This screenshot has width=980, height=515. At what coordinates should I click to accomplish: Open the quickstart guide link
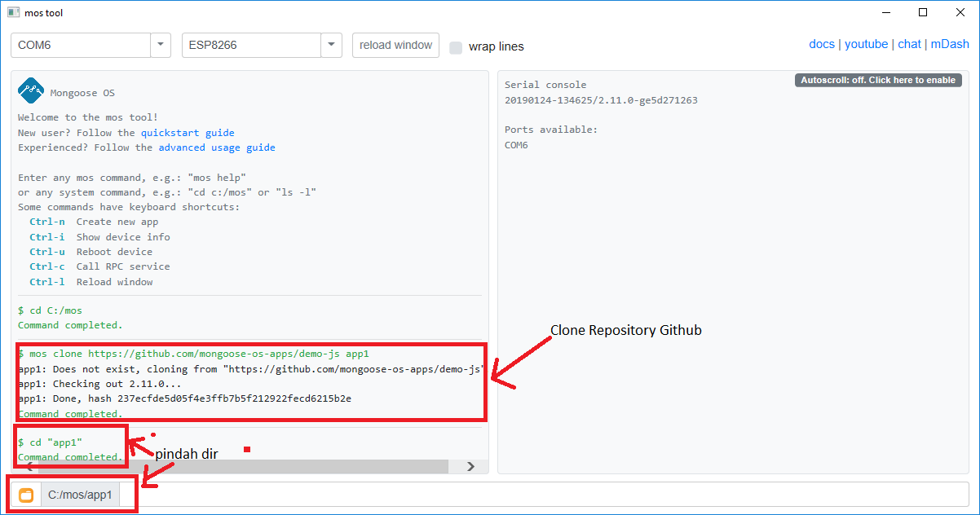(x=188, y=133)
